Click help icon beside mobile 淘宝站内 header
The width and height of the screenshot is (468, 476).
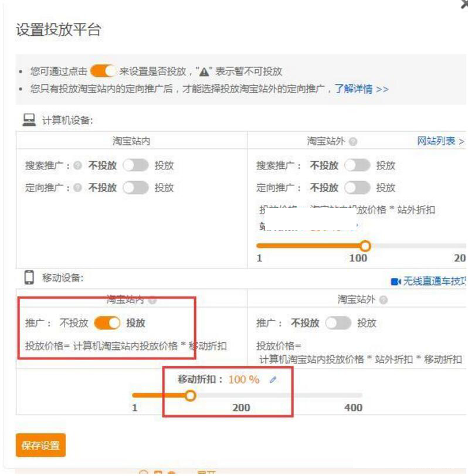click(152, 300)
